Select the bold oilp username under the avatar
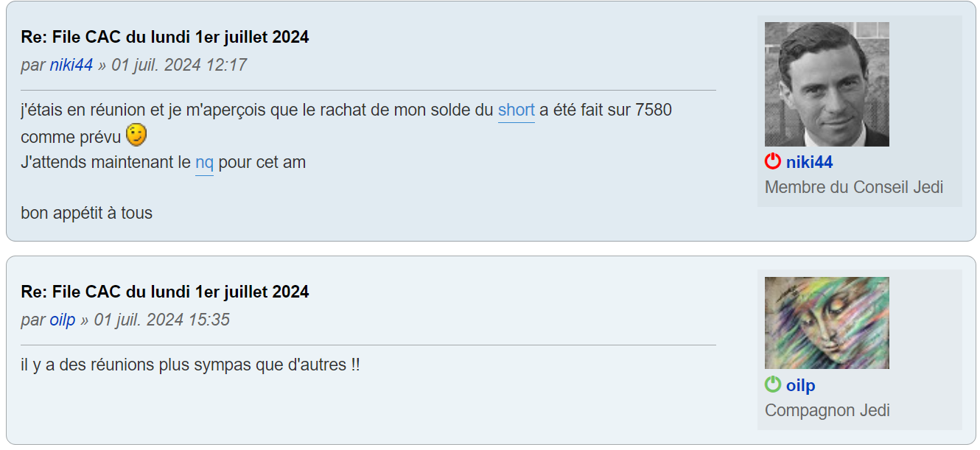The image size is (980, 450). (801, 385)
